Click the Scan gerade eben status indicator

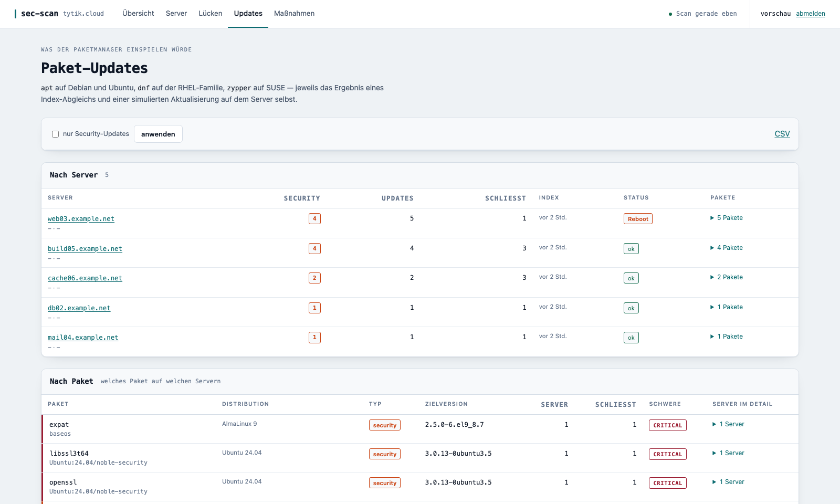pos(702,14)
